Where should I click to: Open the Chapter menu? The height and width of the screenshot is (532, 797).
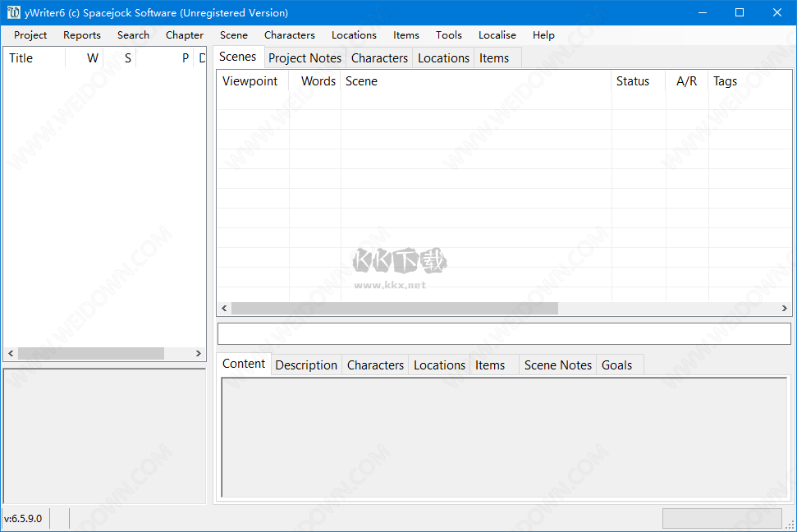click(185, 35)
